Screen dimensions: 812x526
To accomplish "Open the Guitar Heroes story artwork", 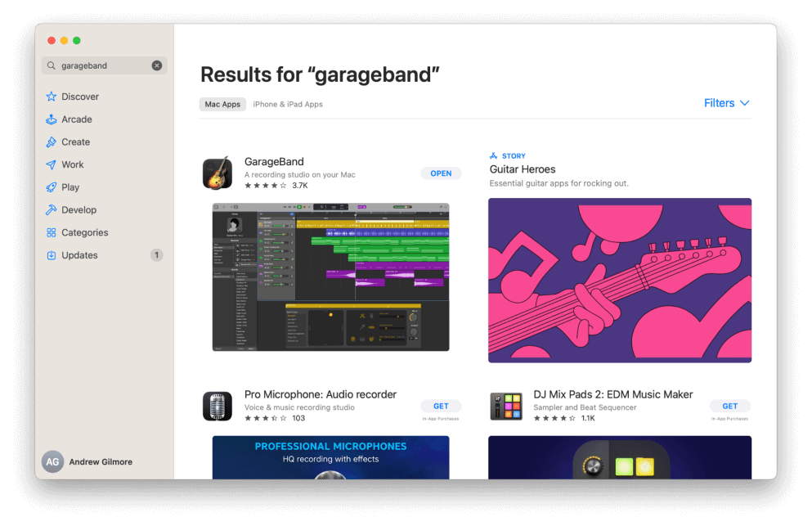I will [620, 281].
